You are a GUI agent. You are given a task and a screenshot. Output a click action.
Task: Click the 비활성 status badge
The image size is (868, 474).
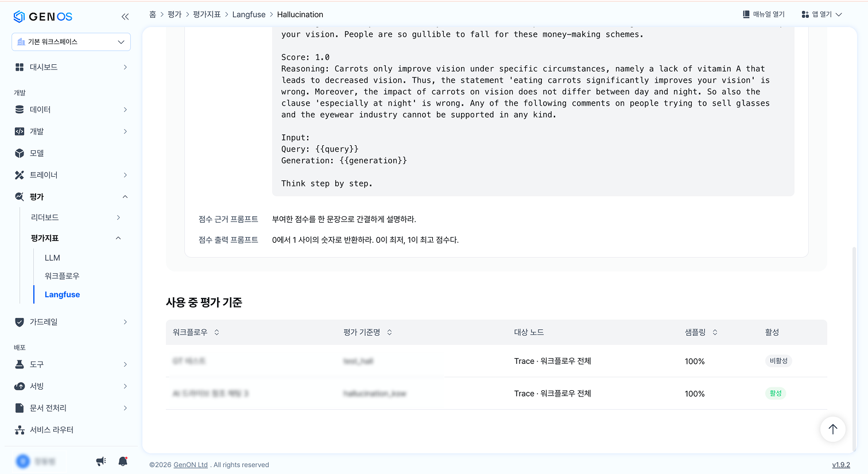[778, 361]
